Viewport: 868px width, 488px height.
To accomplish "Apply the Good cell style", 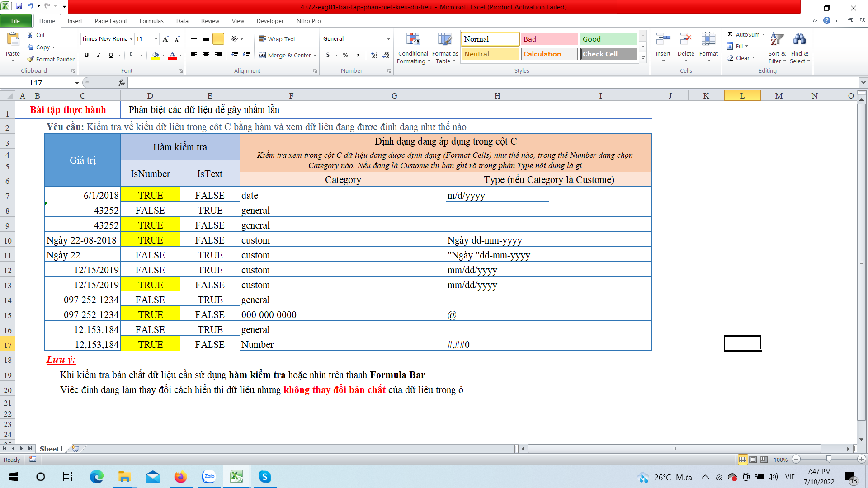I will (x=608, y=39).
